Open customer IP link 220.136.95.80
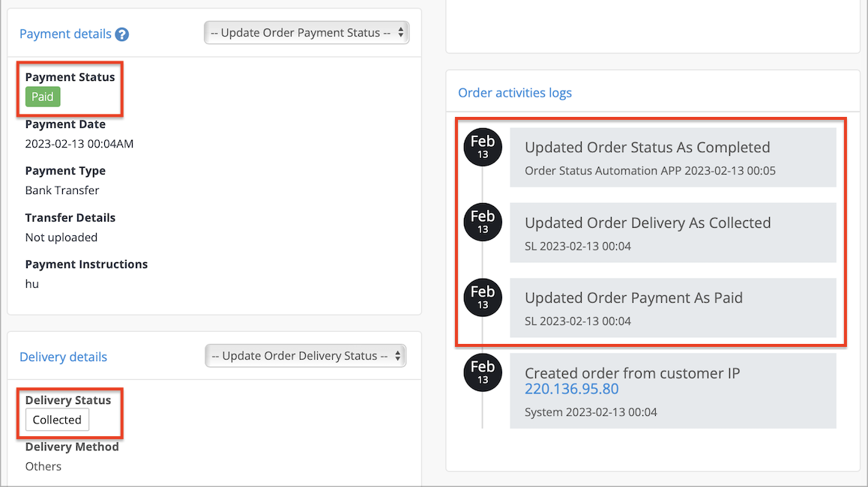Viewport: 868px width, 487px height. 572,389
